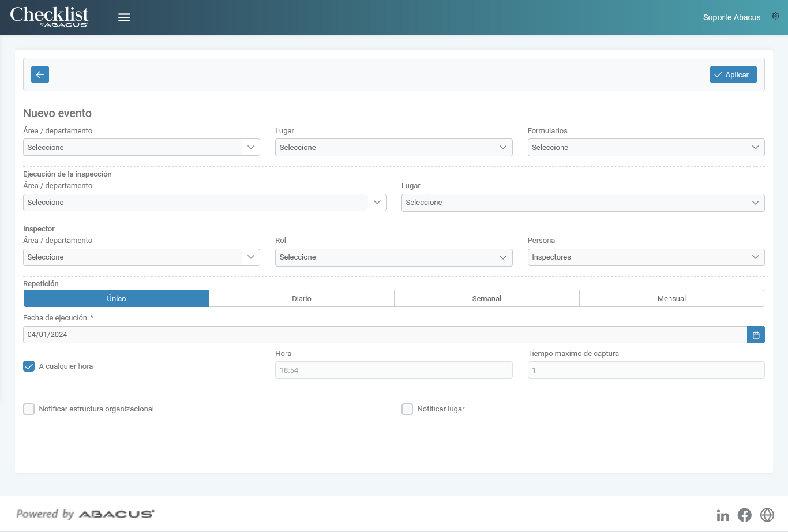This screenshot has height=532, width=788.
Task: Open the Facebook footer icon
Action: (745, 515)
